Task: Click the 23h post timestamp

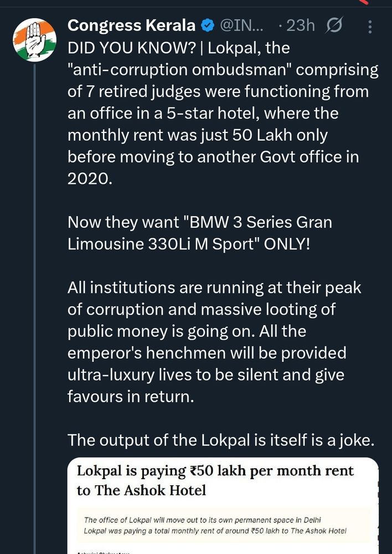Action: tap(301, 26)
